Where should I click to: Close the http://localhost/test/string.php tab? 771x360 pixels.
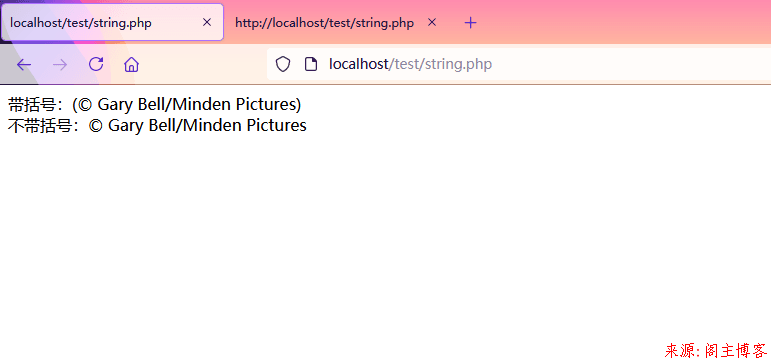(x=432, y=22)
